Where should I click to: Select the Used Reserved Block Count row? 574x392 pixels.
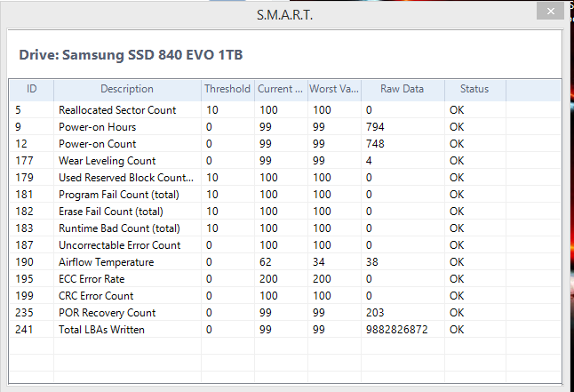click(285, 177)
